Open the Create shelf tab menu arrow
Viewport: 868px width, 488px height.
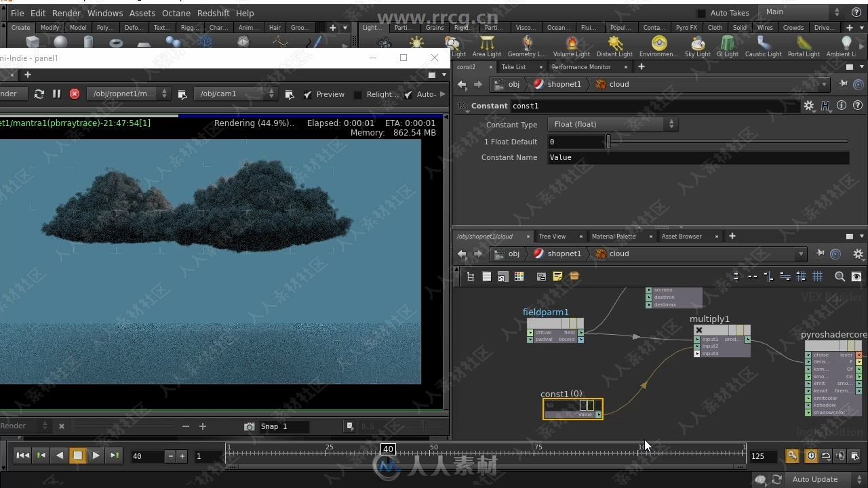point(345,28)
